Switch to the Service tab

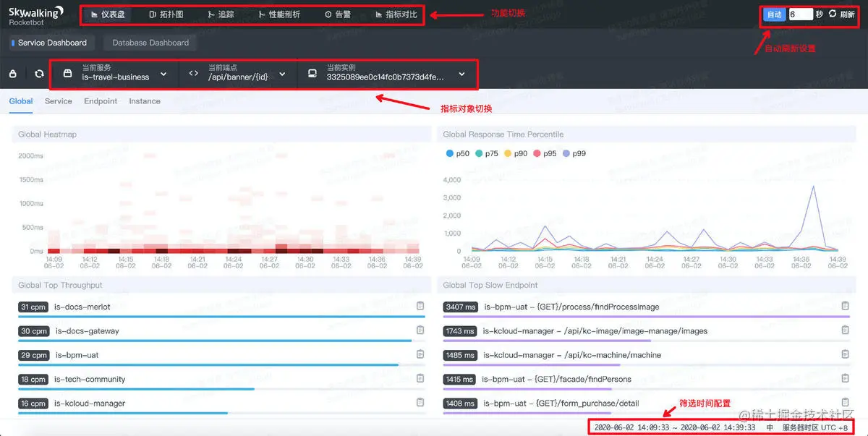(x=58, y=101)
